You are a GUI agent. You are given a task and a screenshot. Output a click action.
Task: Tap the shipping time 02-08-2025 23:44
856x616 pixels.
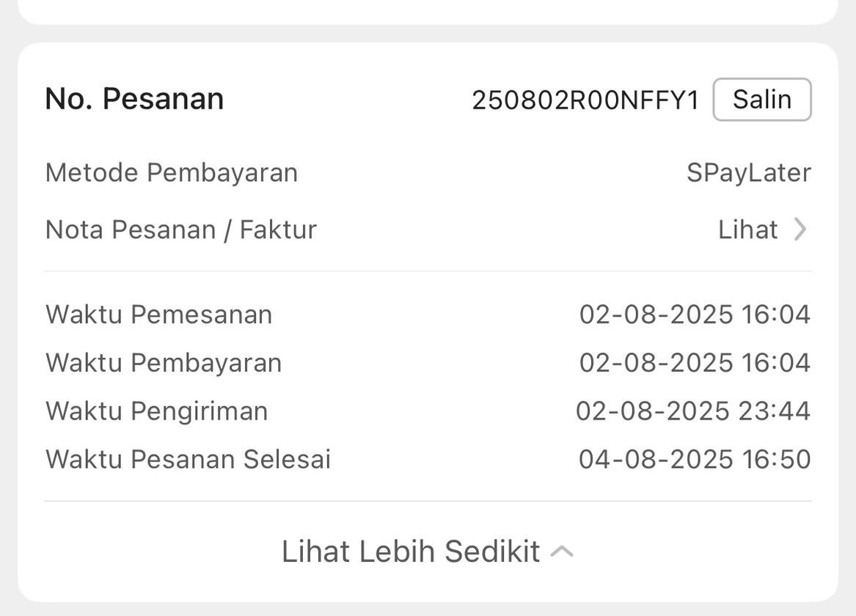coord(692,411)
